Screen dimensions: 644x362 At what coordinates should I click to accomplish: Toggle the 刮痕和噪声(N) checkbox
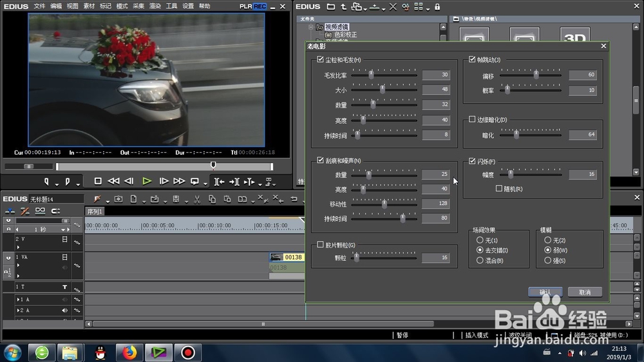tap(320, 160)
